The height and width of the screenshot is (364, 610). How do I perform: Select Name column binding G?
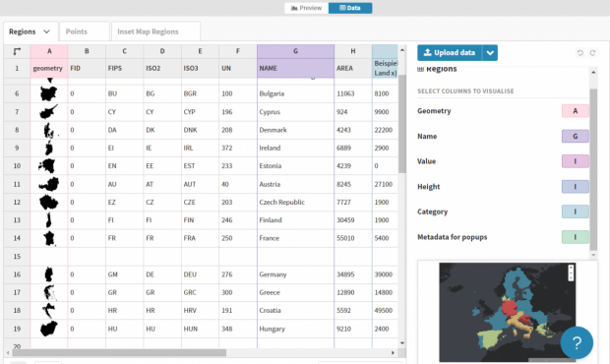[x=575, y=136]
